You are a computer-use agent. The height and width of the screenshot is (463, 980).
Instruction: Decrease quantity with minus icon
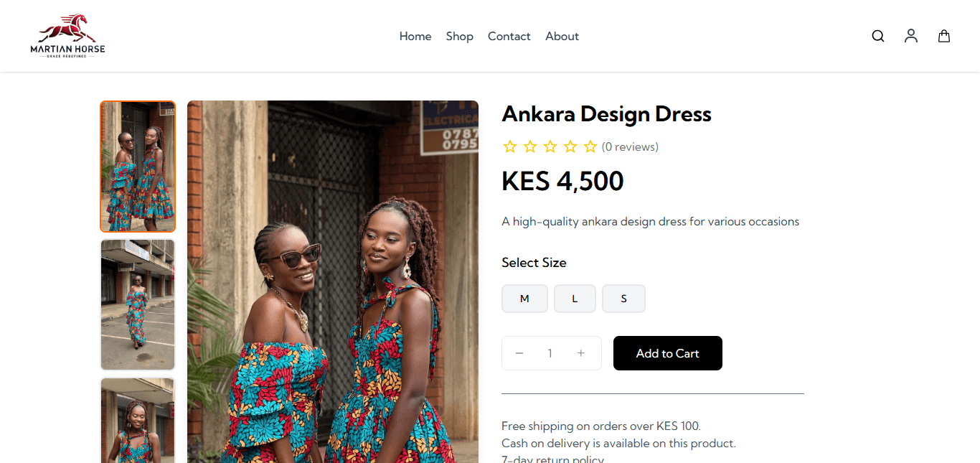519,353
